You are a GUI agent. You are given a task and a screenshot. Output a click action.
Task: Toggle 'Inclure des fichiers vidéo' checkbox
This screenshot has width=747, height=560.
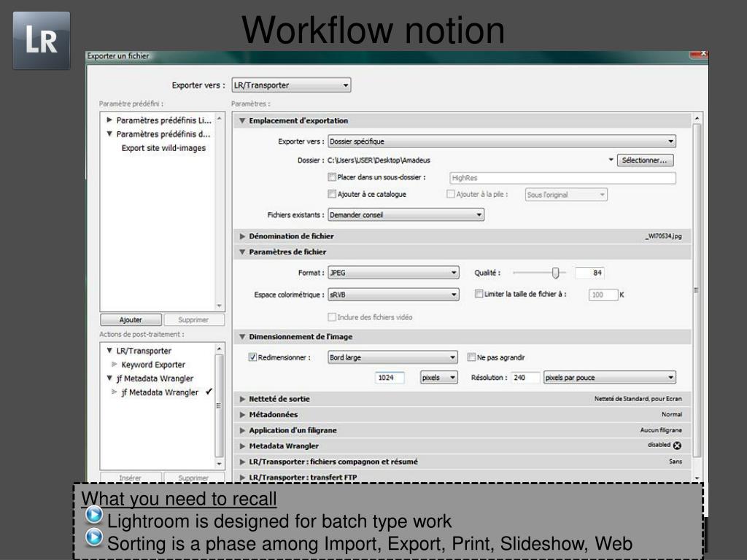[332, 316]
